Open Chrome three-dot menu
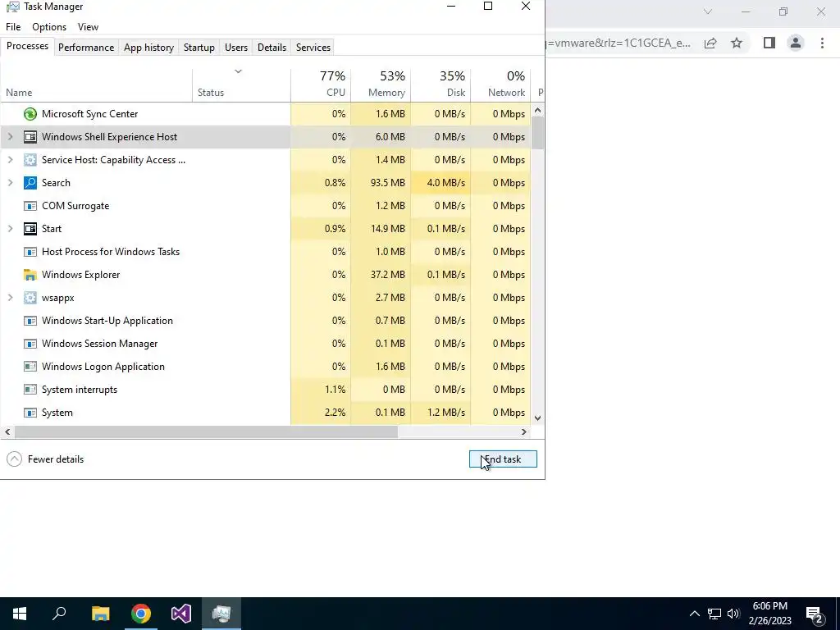Image resolution: width=840 pixels, height=630 pixels. coord(822,43)
